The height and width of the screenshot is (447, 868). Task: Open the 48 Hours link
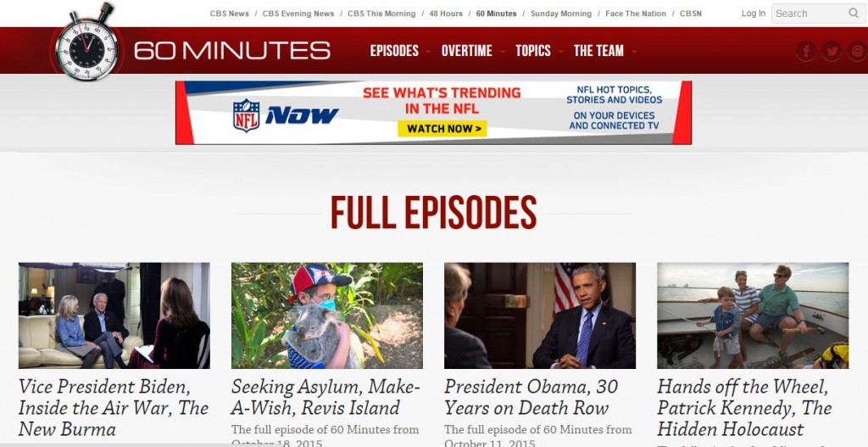click(x=446, y=14)
